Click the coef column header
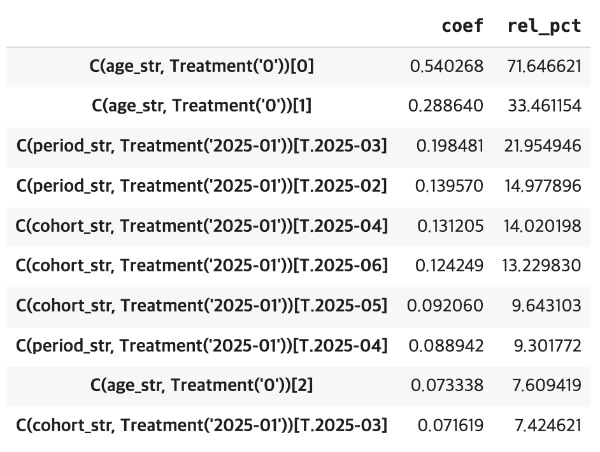Viewport: 600px width, 452px height. 463,26
